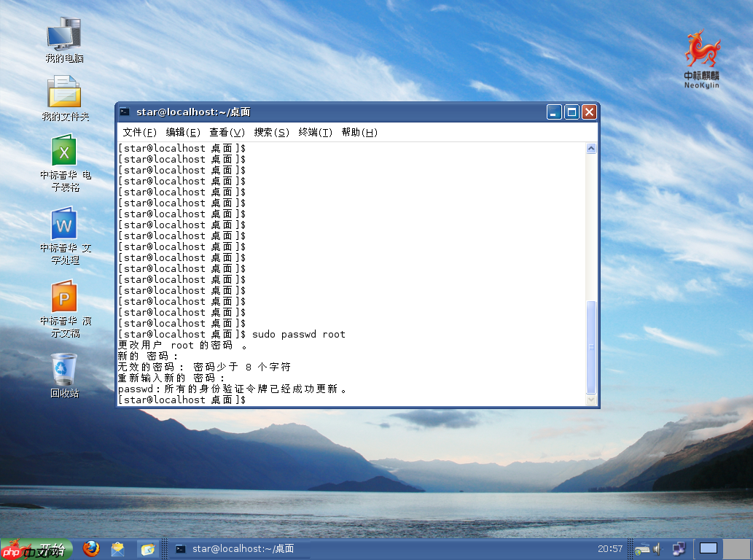Viewport: 753px width, 560px height.
Task: Expand the 搜索(S) menu
Action: click(x=271, y=133)
